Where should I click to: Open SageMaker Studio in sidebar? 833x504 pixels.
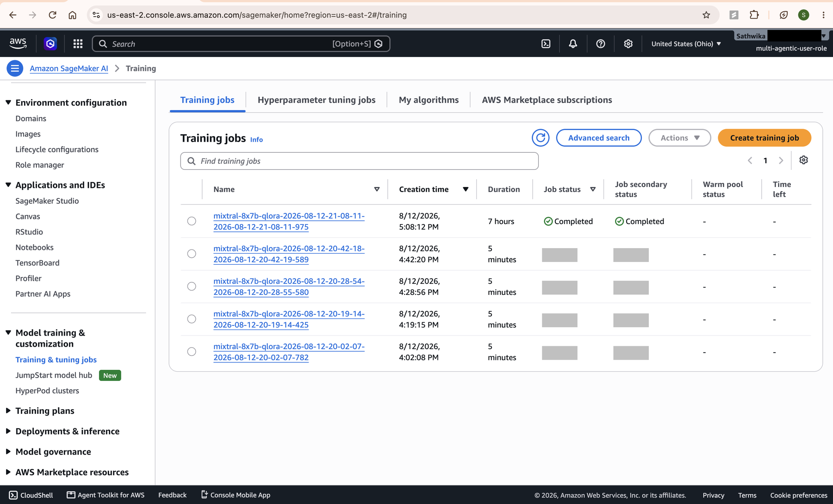point(47,201)
